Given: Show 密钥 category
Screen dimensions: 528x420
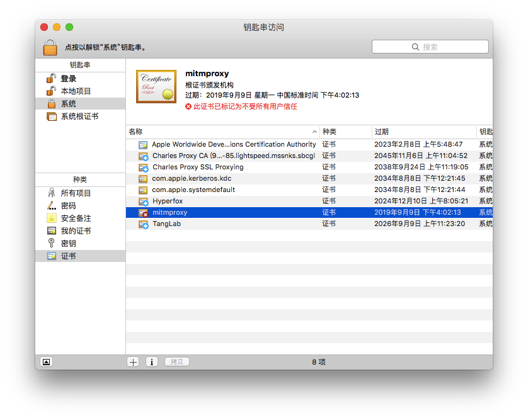Looking at the screenshot, I should pos(80,243).
